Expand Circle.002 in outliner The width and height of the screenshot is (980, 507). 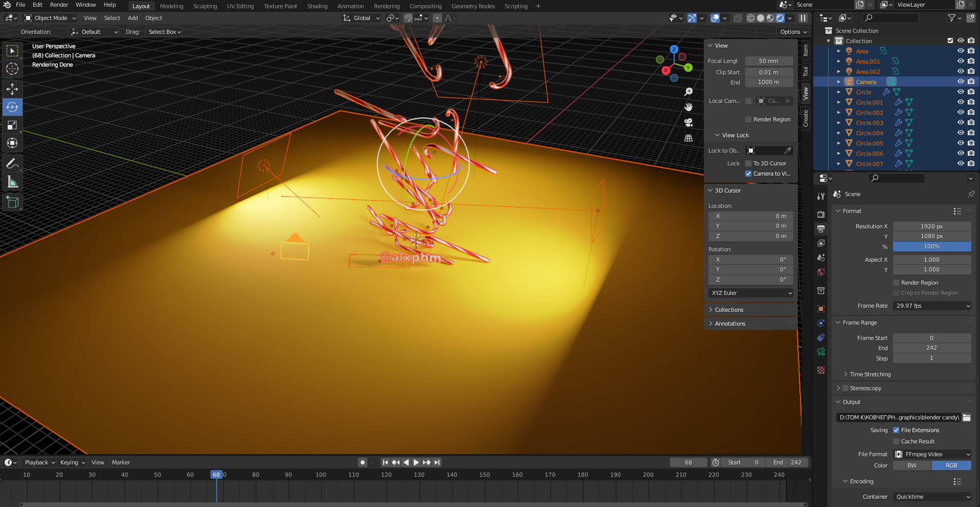click(839, 113)
